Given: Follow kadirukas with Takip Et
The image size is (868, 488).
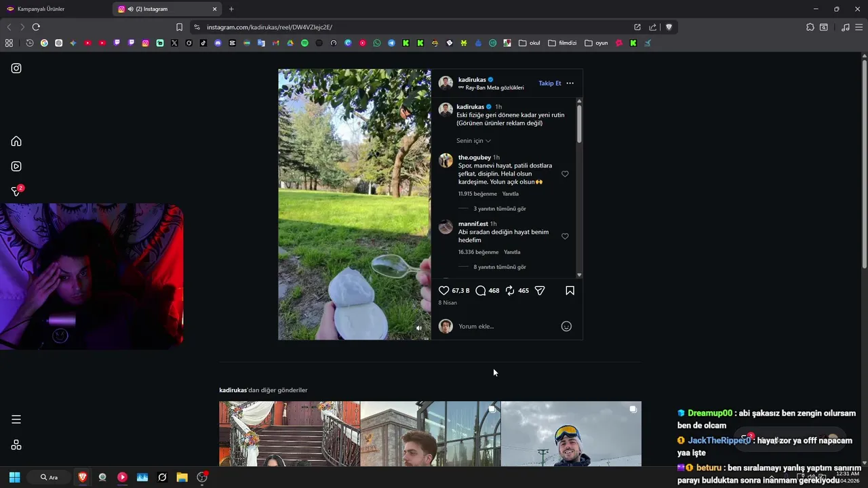Looking at the screenshot, I should click(x=550, y=83).
